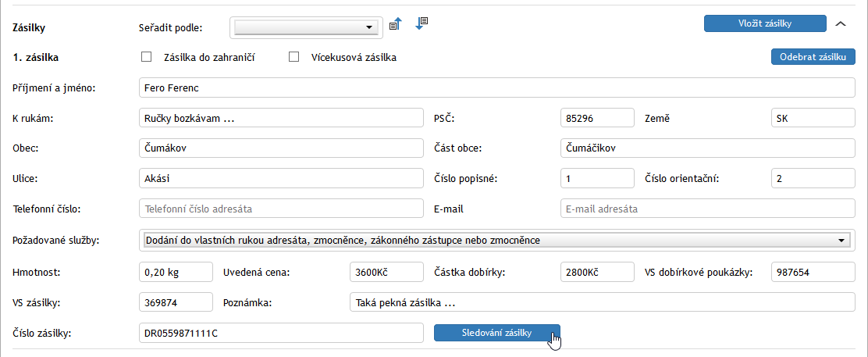Click the Odebrat zásilku button
Viewport: 868px width, 357px height.
[x=813, y=57]
